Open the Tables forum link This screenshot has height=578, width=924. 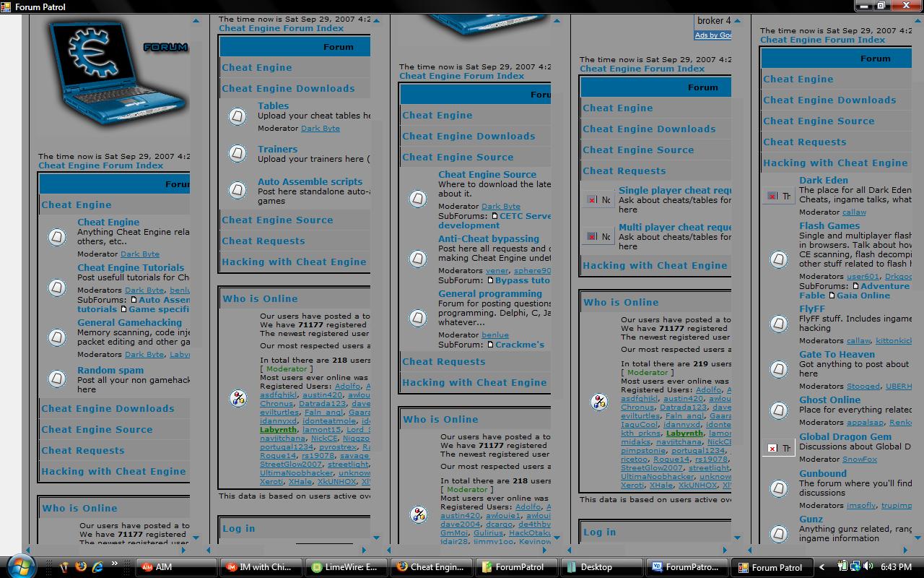pyautogui.click(x=274, y=105)
